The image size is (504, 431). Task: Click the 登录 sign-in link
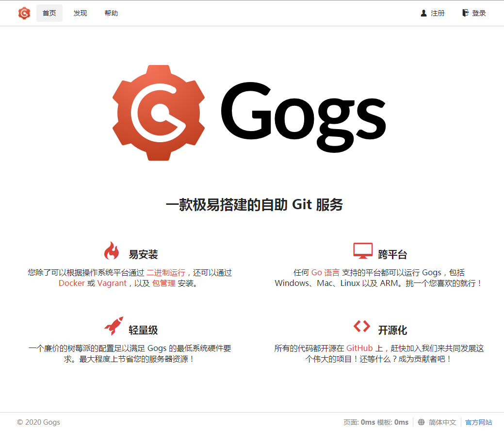coord(474,13)
